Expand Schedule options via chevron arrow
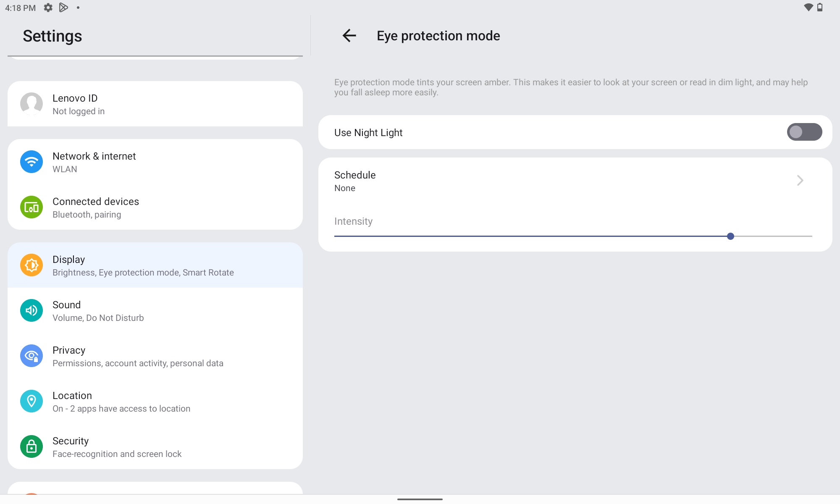Image resolution: width=840 pixels, height=504 pixels. (x=800, y=181)
